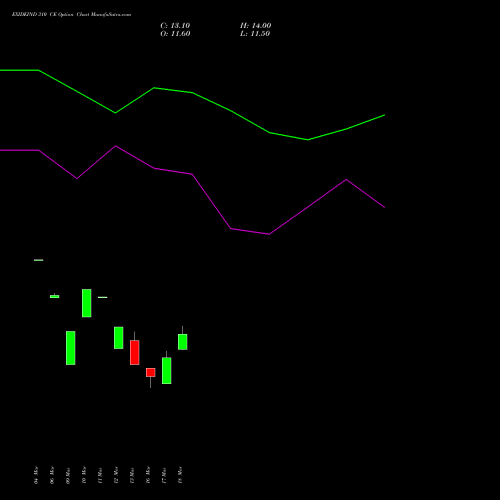
Task: Click the 13 Mar date label
Action: [132, 475]
